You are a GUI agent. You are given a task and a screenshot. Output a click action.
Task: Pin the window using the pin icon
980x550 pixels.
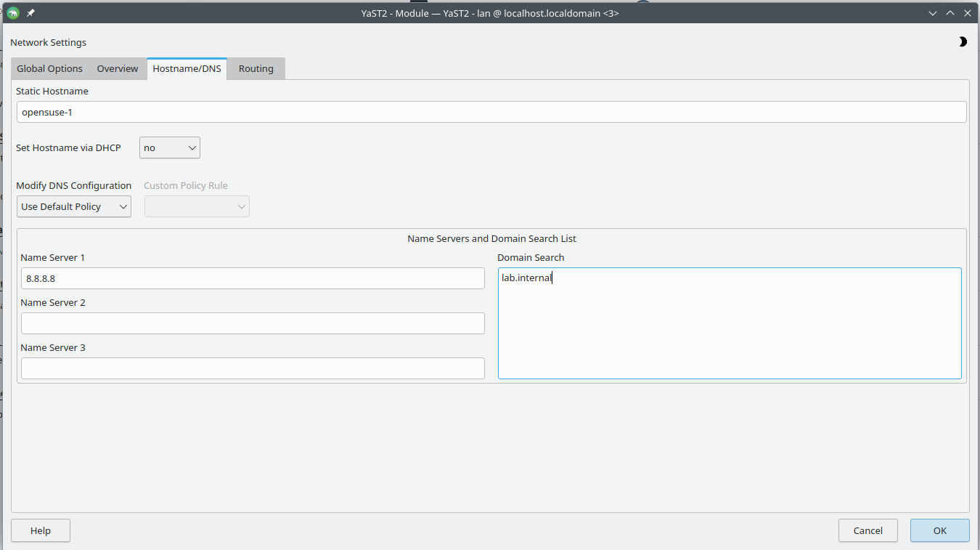(x=30, y=13)
